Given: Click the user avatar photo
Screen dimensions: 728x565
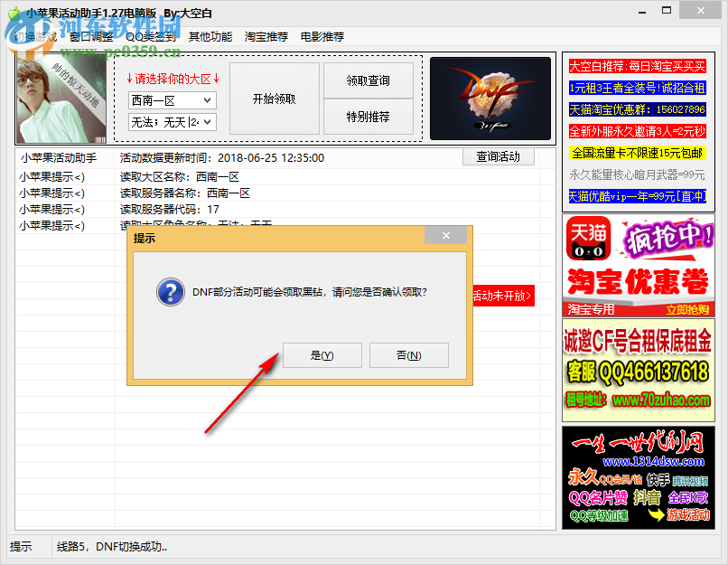Looking at the screenshot, I should 61,99.
